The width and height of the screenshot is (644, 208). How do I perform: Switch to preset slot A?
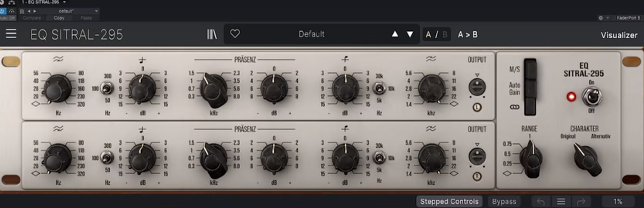tap(429, 34)
